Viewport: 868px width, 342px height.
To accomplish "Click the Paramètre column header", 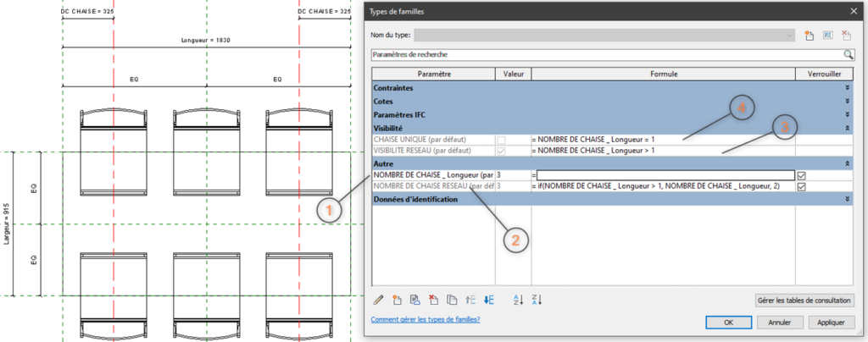I will pyautogui.click(x=433, y=74).
